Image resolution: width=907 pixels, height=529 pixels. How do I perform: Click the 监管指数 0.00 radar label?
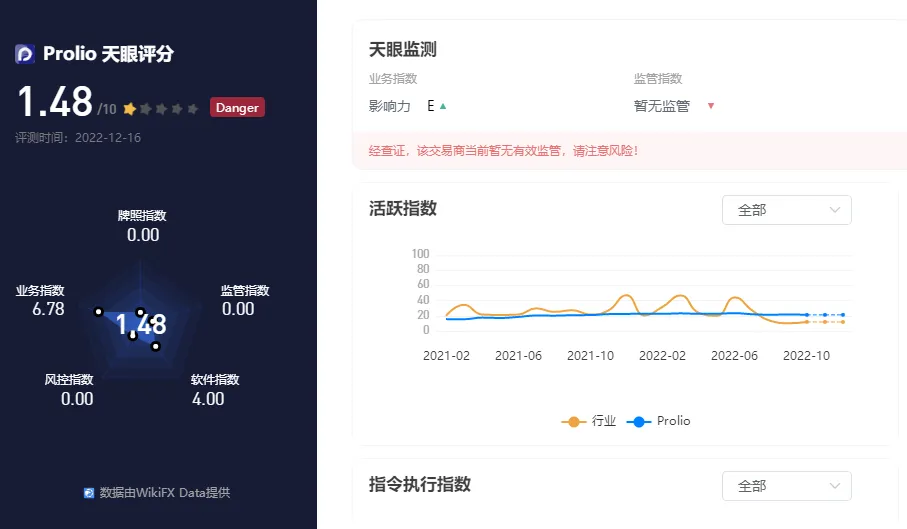(245, 300)
